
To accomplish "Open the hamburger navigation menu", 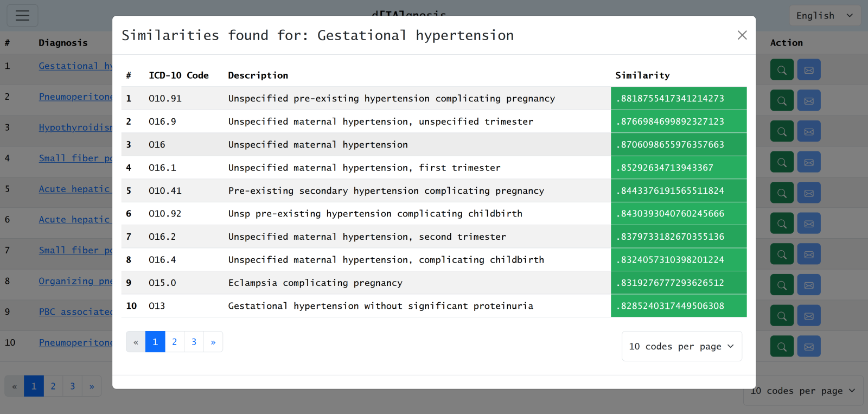I will pos(22,15).
